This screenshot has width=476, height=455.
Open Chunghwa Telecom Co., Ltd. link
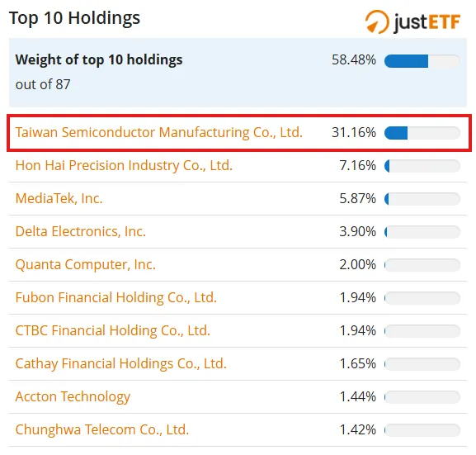click(x=102, y=429)
